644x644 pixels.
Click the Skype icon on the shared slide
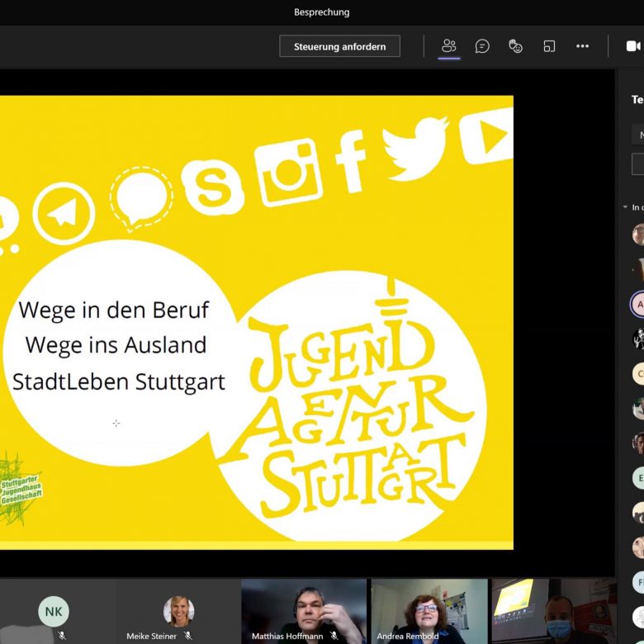pos(212,187)
